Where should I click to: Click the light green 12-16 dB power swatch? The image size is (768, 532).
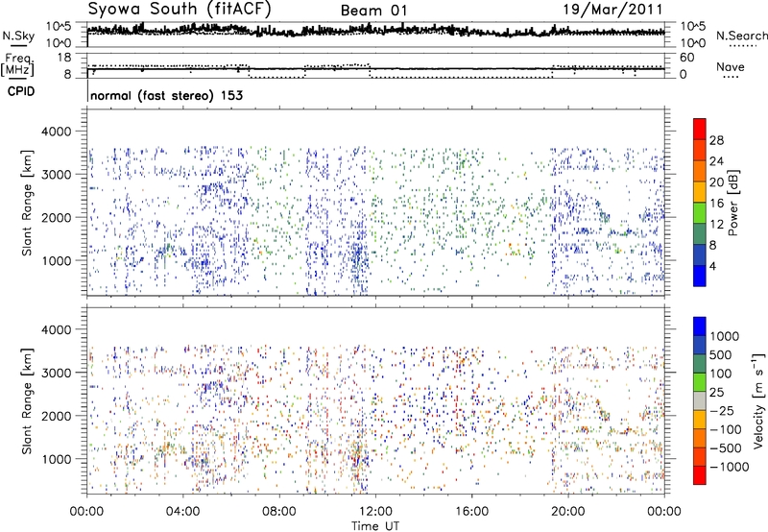pos(700,213)
